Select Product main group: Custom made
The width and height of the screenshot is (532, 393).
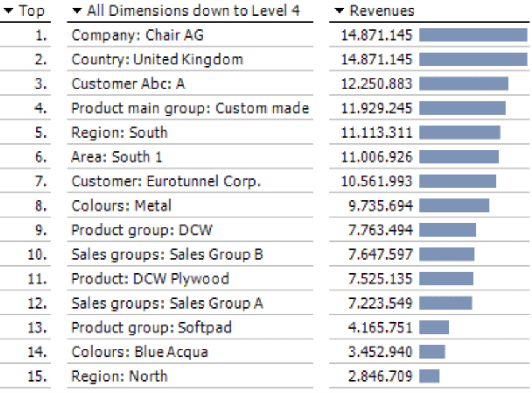click(190, 108)
